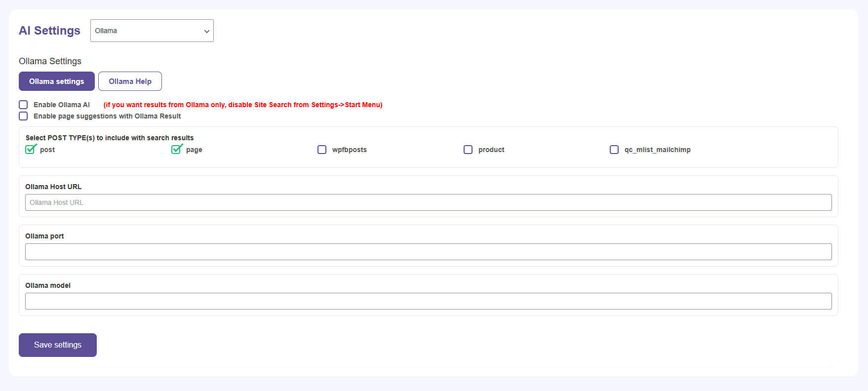
Task: Enable page suggestions with Ollama Result
Action: (23, 116)
